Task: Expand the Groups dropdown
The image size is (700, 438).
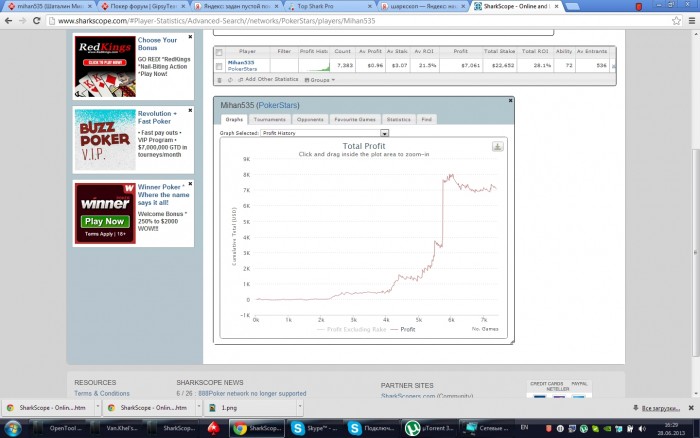Action: (320, 80)
